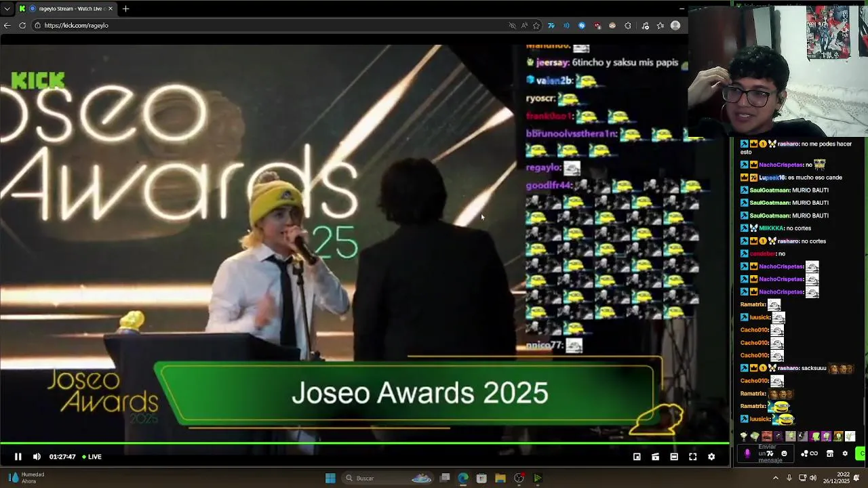Open notifications bell in system tray
Image resolution: width=868 pixels, height=488 pixels.
coord(856,478)
